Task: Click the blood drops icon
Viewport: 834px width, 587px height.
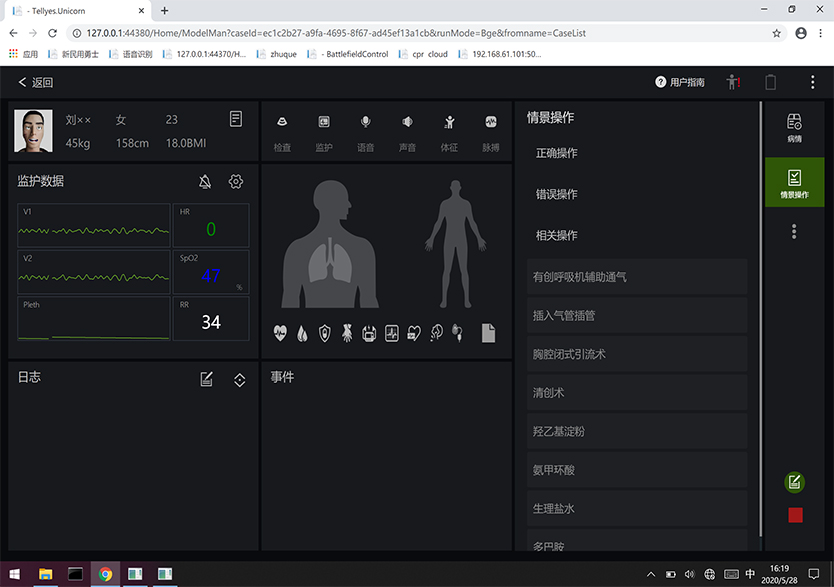Action: tap(302, 333)
